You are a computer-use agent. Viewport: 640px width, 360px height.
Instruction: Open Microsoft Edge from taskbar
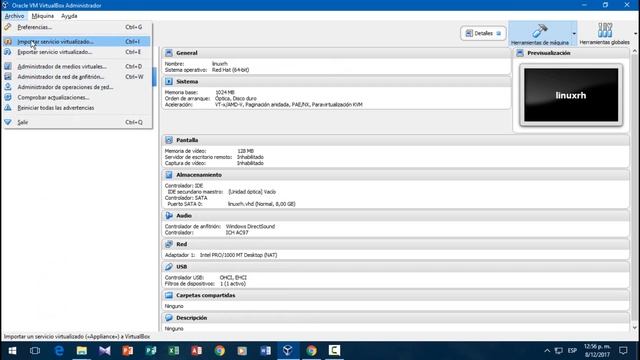(x=59, y=351)
